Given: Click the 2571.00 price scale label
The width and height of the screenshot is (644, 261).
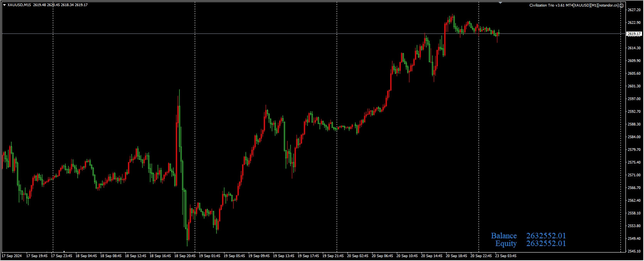Looking at the screenshot, I should tap(634, 175).
